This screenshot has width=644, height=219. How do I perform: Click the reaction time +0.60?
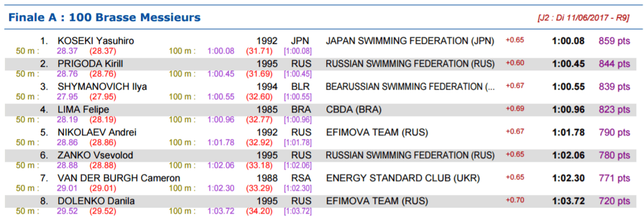pyautogui.click(x=515, y=63)
